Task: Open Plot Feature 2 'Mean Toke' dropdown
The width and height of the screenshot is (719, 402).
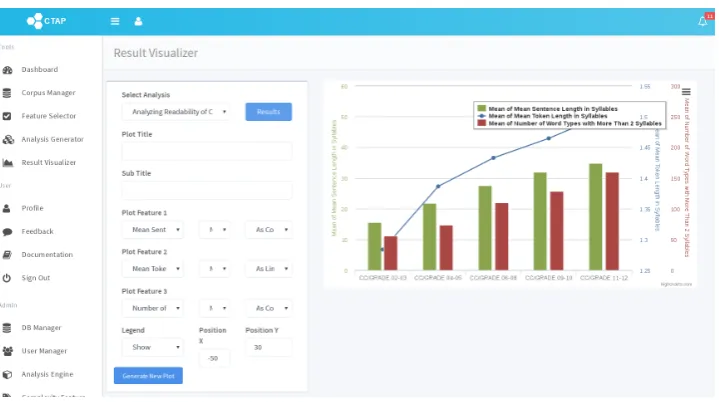Action: coord(153,269)
